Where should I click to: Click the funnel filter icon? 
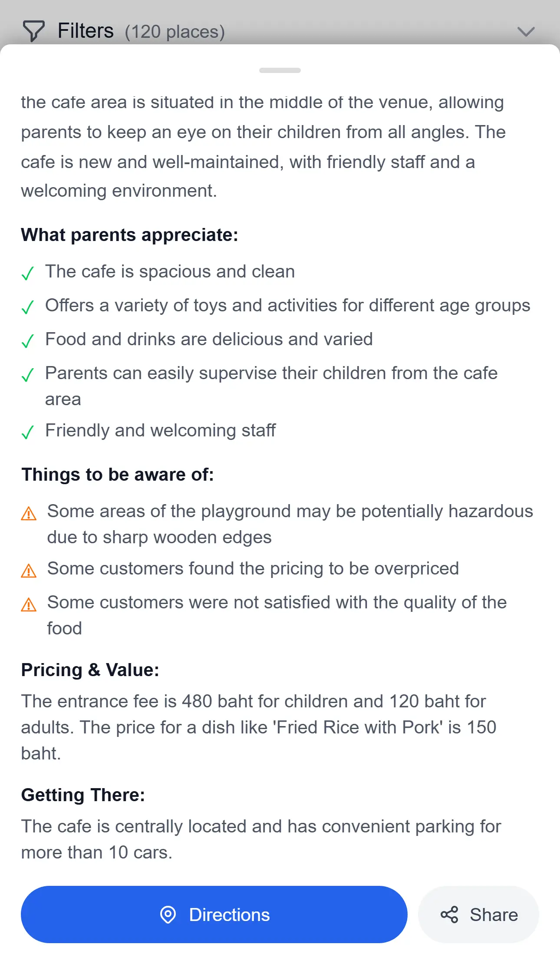33,31
